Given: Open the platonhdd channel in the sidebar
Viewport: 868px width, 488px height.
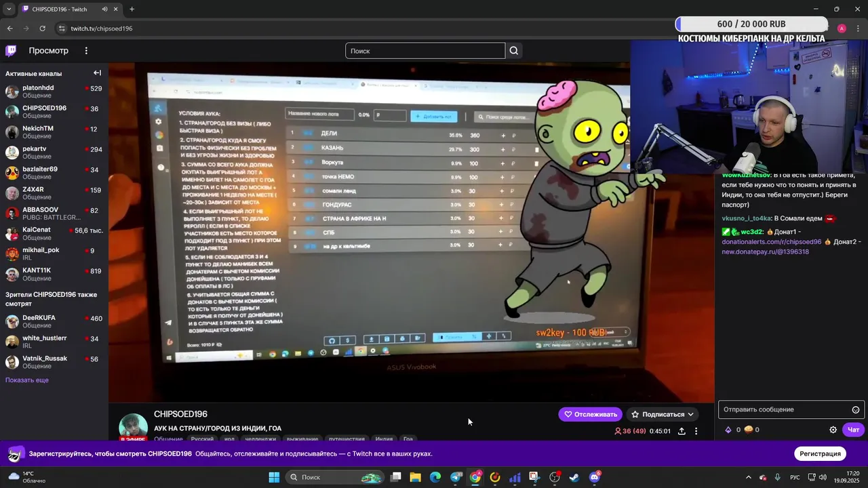Looking at the screenshot, I should (54, 91).
